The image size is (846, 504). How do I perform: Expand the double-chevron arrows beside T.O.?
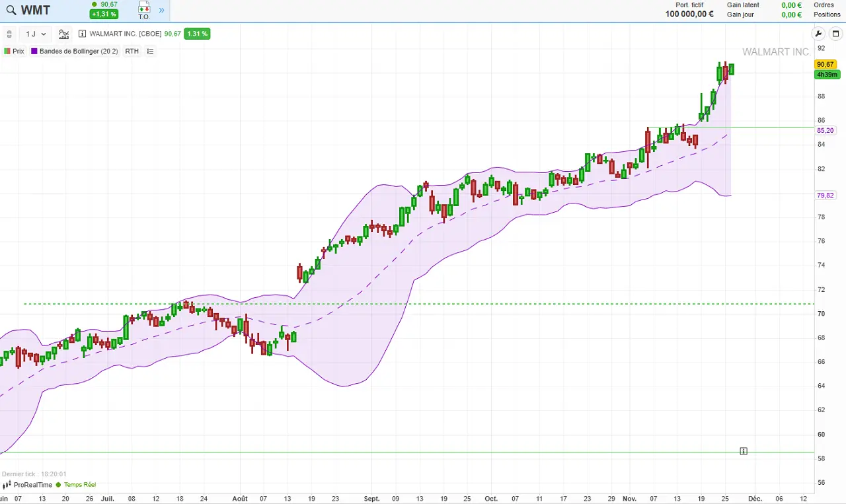click(x=161, y=10)
